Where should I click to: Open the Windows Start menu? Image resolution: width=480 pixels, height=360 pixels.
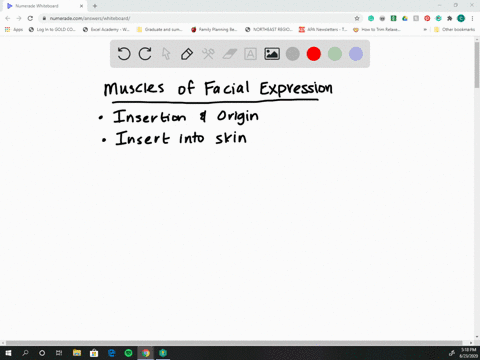[x=8, y=353]
